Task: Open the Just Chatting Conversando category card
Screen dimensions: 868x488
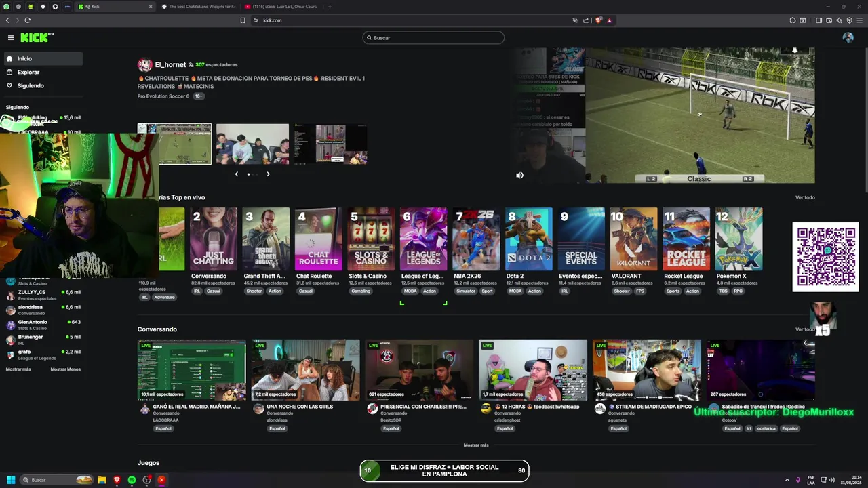Action: (214, 239)
